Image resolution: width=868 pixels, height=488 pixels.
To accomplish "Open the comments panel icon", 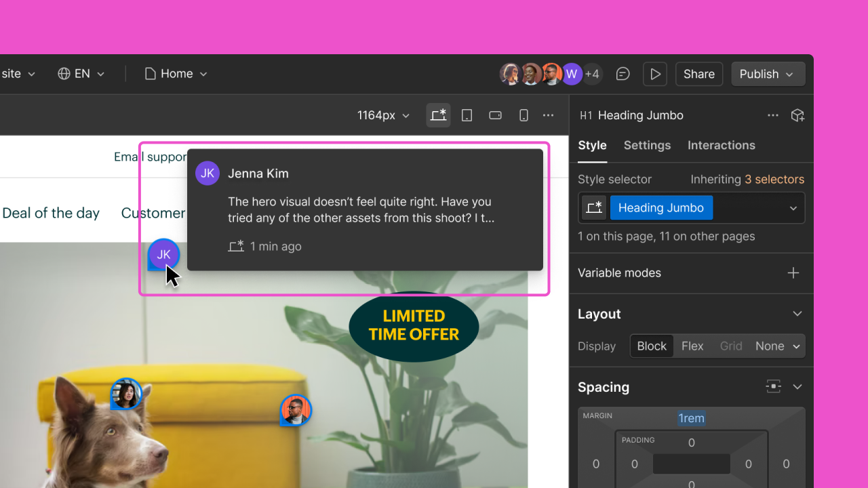I will (623, 74).
